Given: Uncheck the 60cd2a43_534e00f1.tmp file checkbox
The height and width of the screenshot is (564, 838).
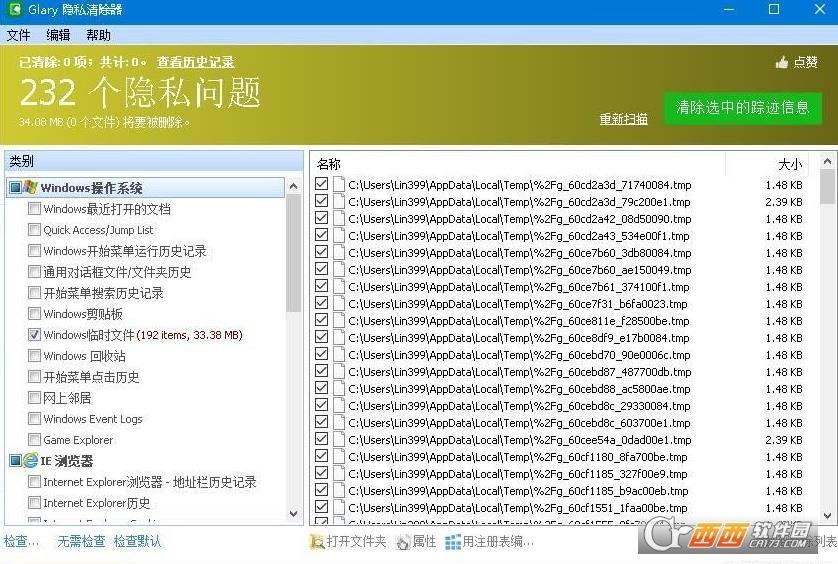Looking at the screenshot, I should click(321, 235).
